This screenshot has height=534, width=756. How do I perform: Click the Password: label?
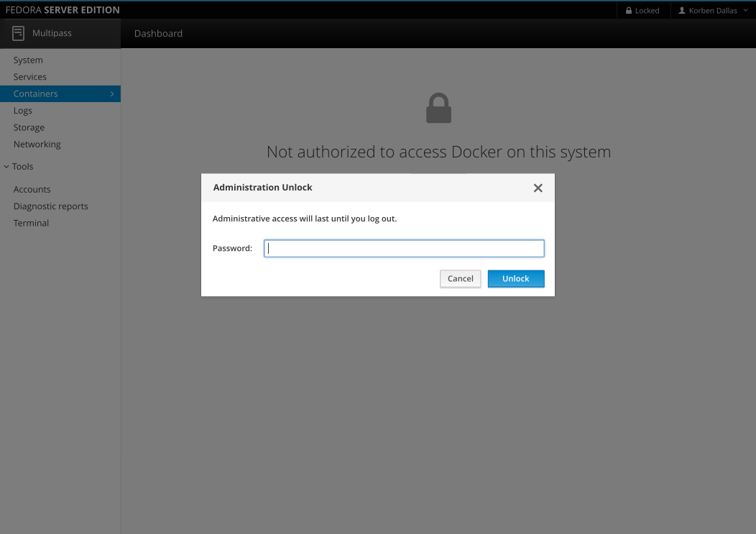pos(232,248)
